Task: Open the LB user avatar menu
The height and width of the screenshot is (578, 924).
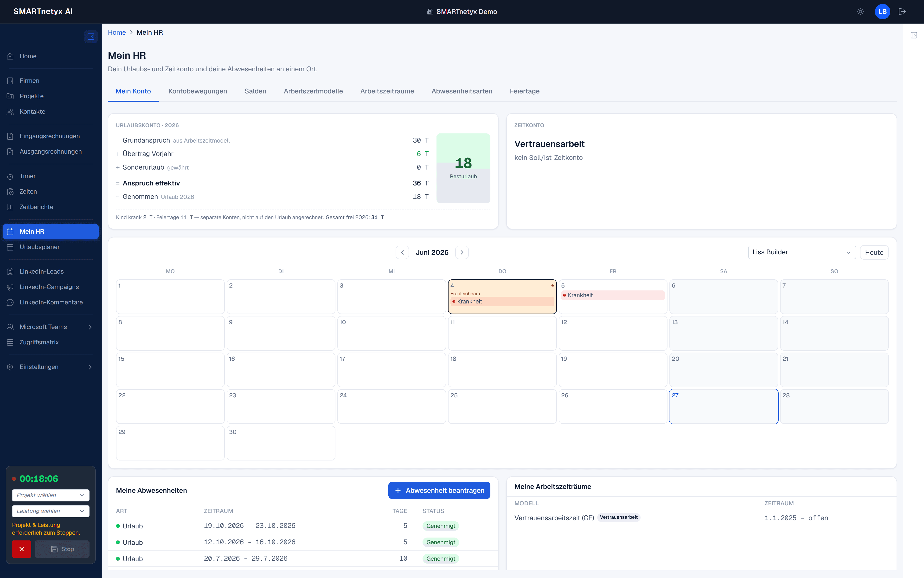Action: pyautogui.click(x=882, y=12)
